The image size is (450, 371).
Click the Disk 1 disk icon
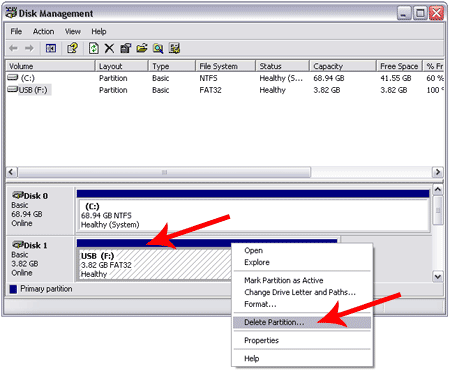coord(18,245)
